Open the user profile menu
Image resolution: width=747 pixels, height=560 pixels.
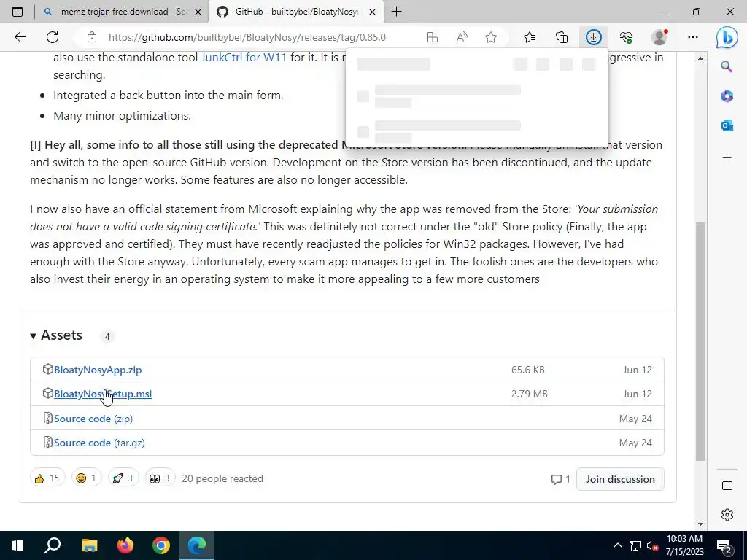(x=659, y=37)
